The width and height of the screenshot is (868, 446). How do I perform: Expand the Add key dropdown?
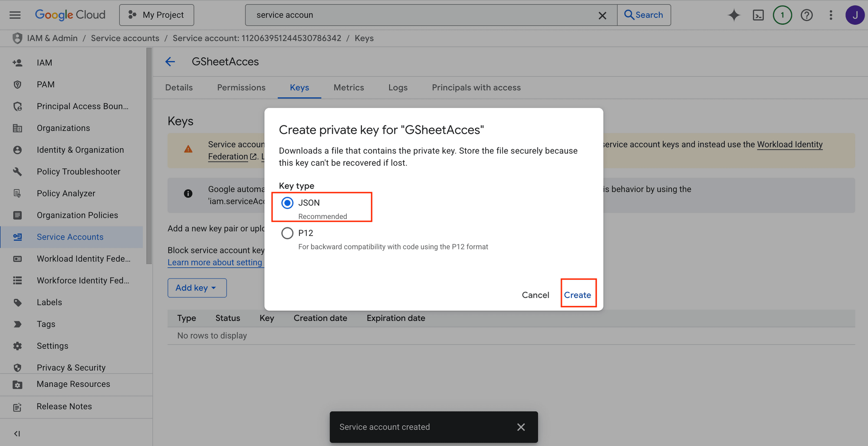[197, 288]
